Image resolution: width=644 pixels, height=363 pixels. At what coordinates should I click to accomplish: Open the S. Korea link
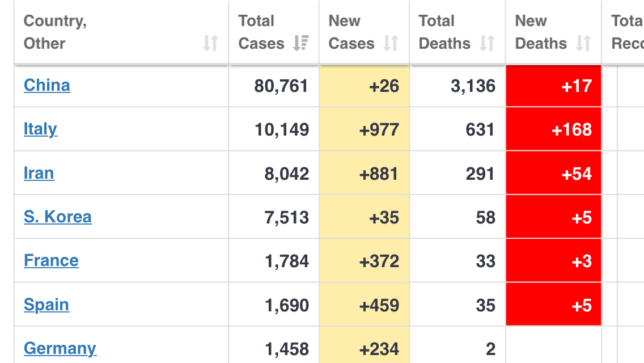[x=58, y=216]
